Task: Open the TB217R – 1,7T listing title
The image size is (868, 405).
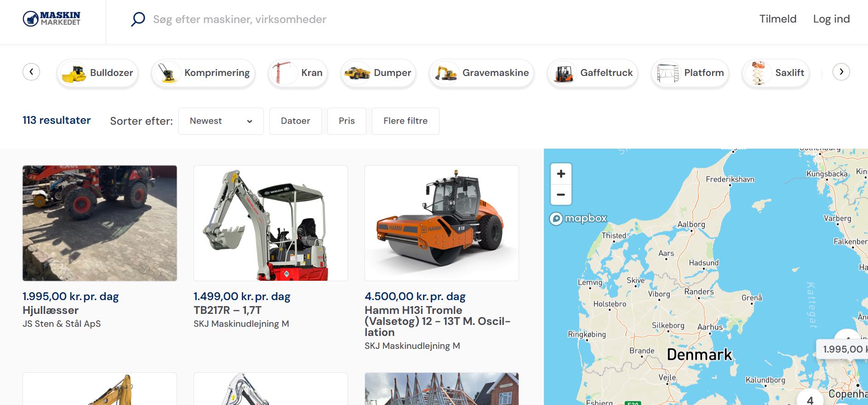Action: pyautogui.click(x=228, y=310)
